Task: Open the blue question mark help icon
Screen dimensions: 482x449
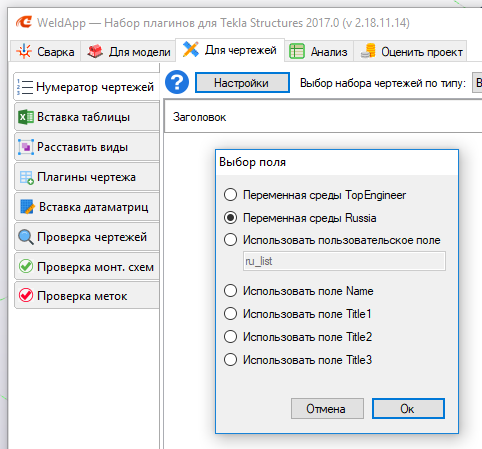Action: [x=177, y=82]
